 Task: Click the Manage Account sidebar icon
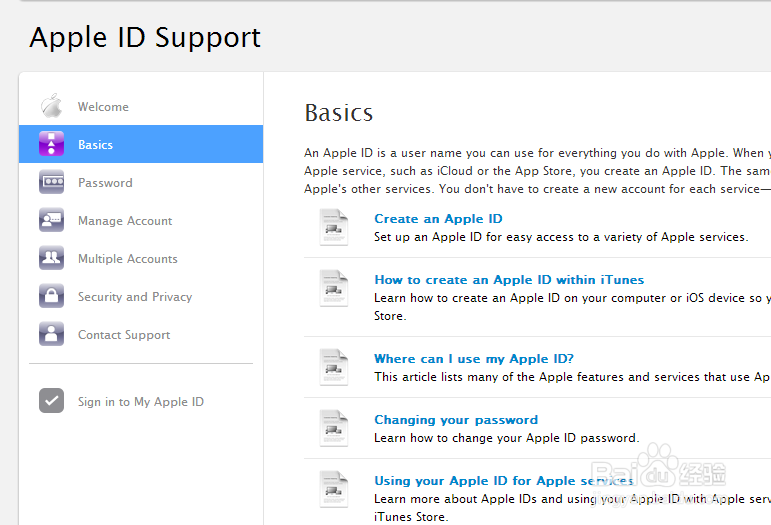click(x=51, y=221)
